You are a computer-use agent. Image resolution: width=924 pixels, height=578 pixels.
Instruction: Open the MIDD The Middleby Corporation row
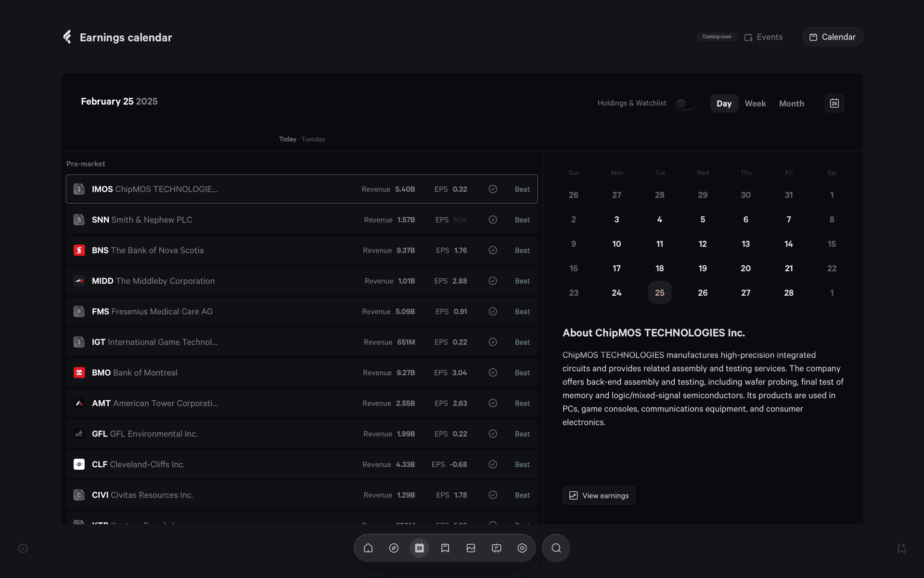tap(302, 281)
